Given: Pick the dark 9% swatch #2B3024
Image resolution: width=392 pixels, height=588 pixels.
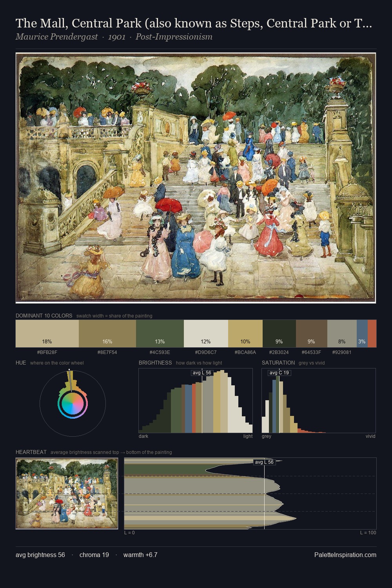Looking at the screenshot, I should 279,334.
